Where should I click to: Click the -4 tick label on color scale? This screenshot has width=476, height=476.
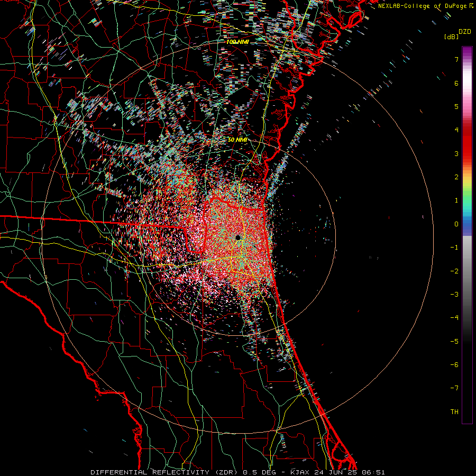[x=454, y=318]
